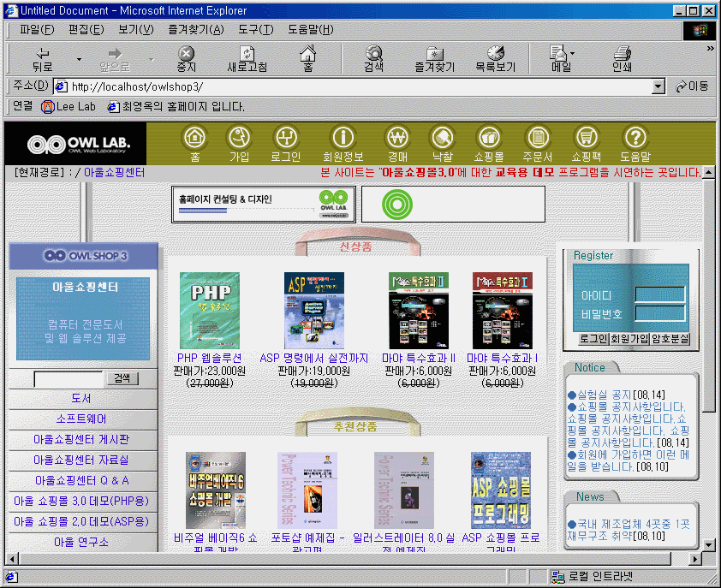Open the PHP 웹솔루션 product link
This screenshot has width=721, height=588.
[210, 358]
